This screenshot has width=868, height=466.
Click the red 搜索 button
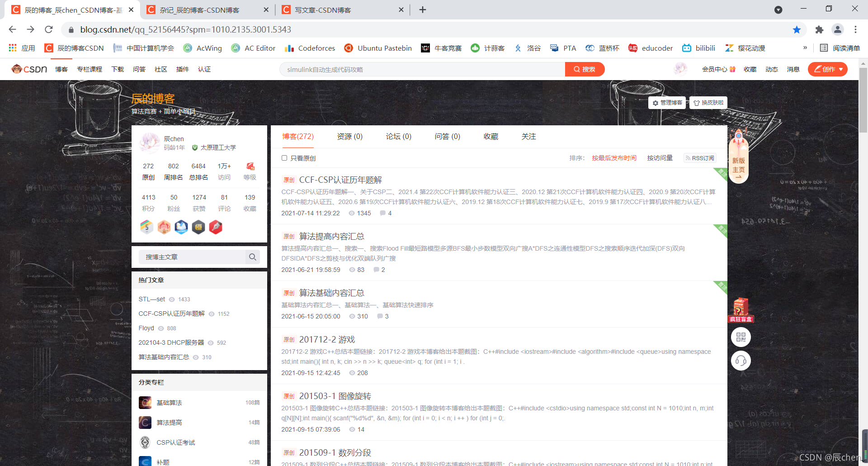coord(585,69)
